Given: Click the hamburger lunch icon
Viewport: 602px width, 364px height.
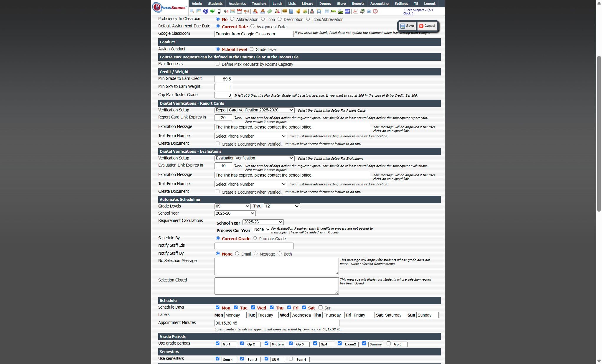Looking at the screenshot, I should 285,11.
